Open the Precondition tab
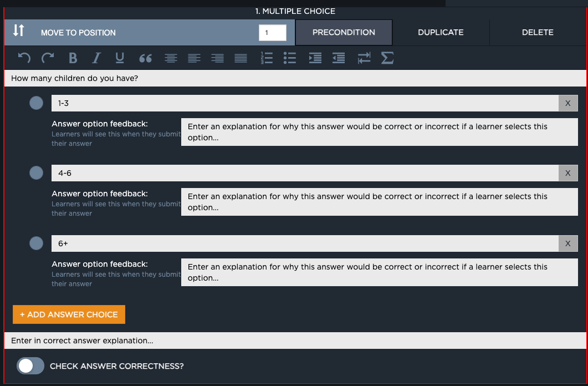The image size is (588, 386). click(344, 32)
